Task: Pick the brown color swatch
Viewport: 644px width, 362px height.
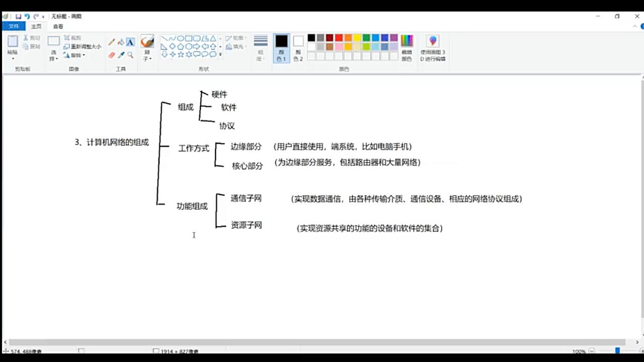Action: [x=330, y=47]
